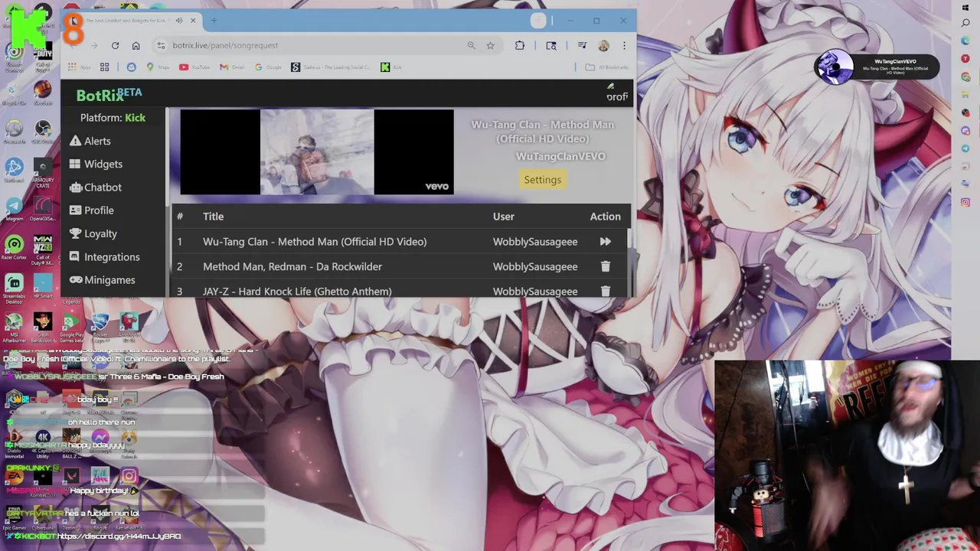Open the media controls icon in toolbar
Screen dimensions: 980x551
582,45
